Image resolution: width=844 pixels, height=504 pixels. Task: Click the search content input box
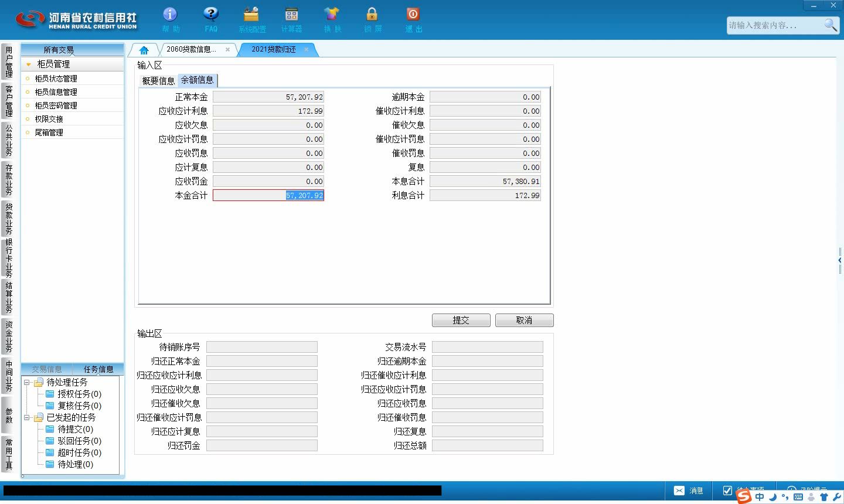(x=774, y=25)
